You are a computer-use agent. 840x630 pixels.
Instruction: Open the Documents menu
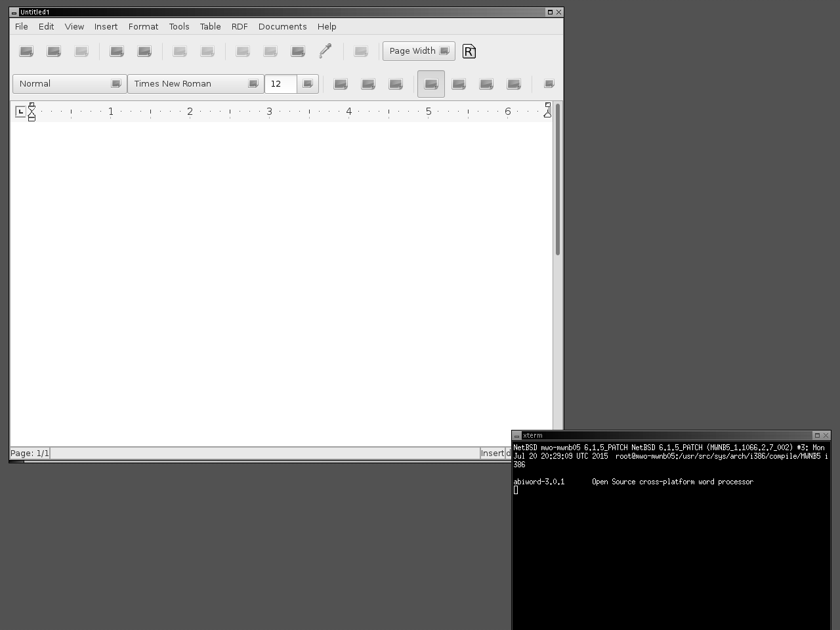click(x=282, y=26)
